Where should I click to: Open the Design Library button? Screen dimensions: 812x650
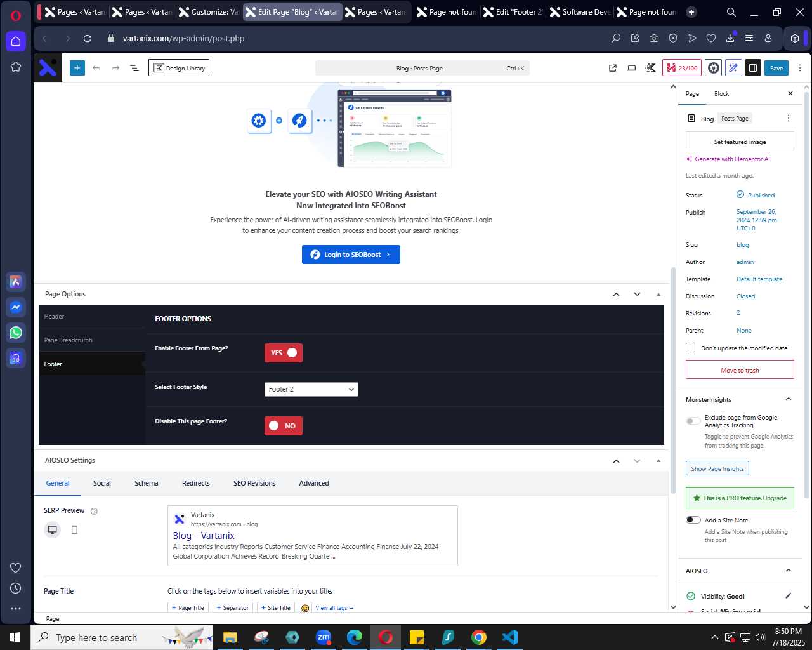179,68
